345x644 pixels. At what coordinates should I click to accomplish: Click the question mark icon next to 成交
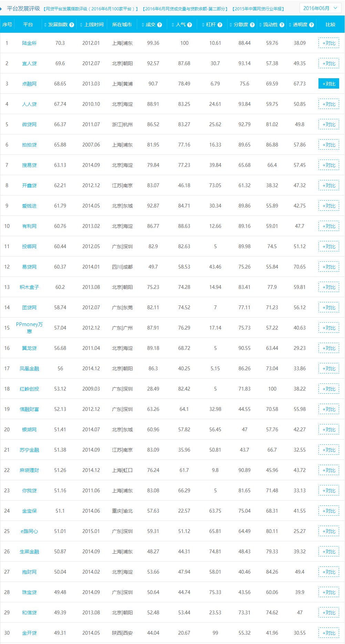[x=160, y=25]
